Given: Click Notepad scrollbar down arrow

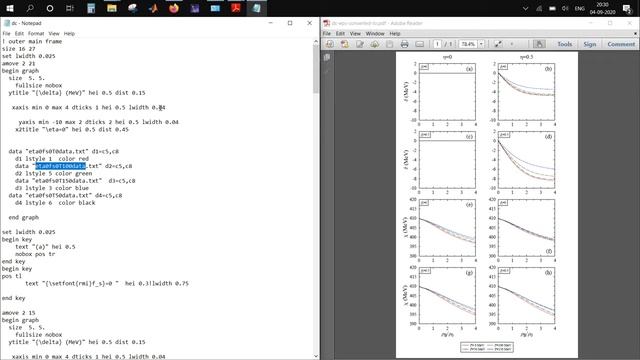Looking at the screenshot, I should click(316, 356).
